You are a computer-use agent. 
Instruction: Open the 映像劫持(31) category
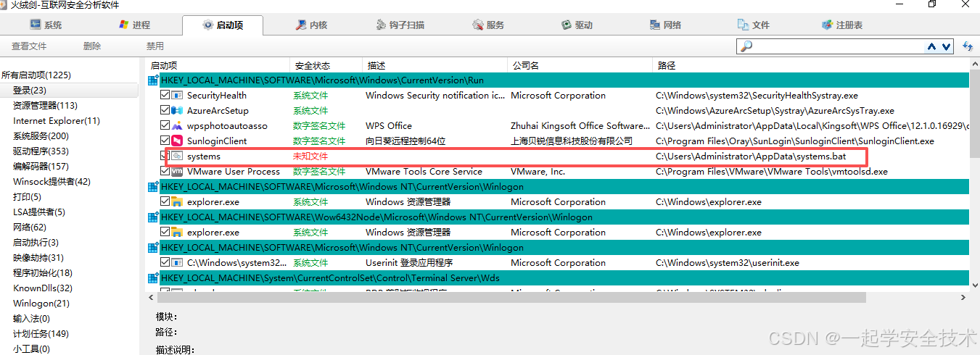(38, 258)
